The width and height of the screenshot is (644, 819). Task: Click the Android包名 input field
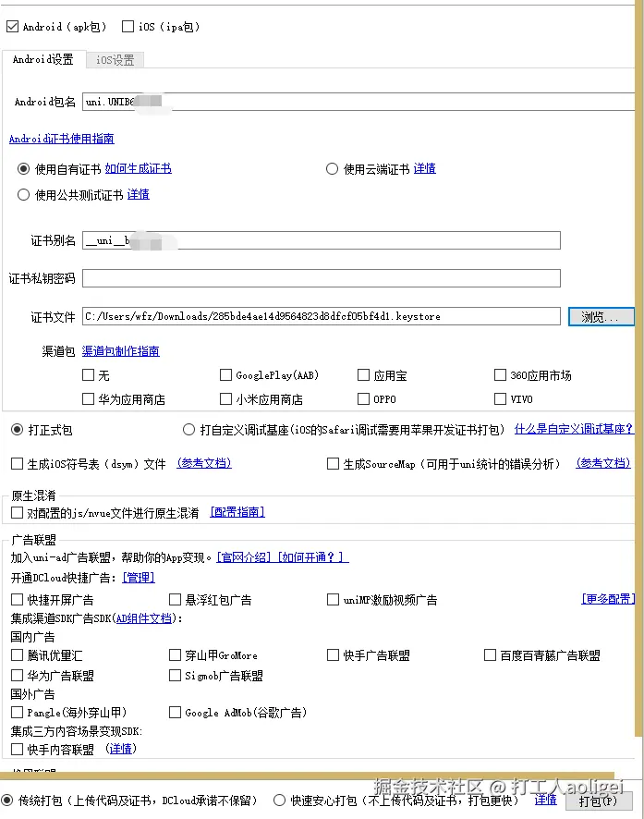pos(358,102)
